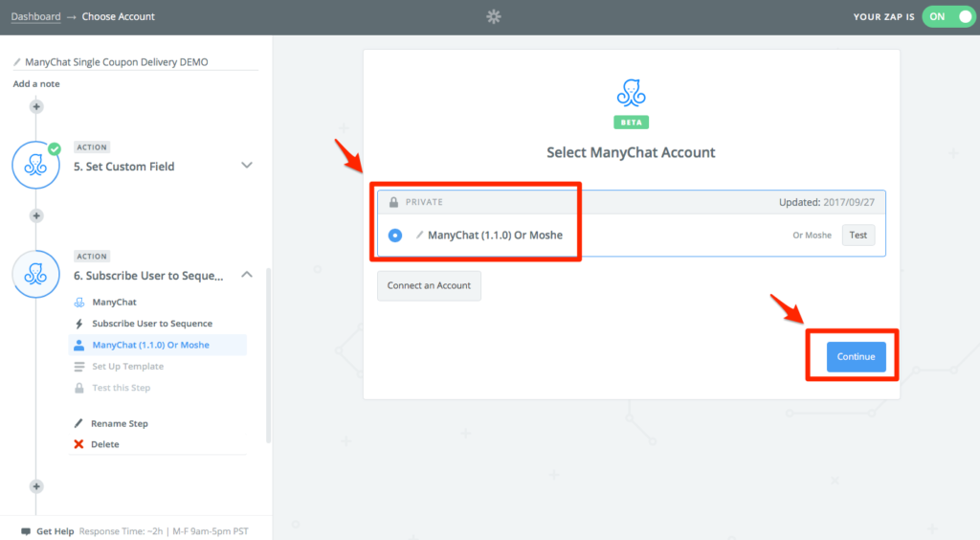Screen dimensions: 980x540
Task: Click the lock icon beside Test this Step
Action: pyautogui.click(x=79, y=388)
